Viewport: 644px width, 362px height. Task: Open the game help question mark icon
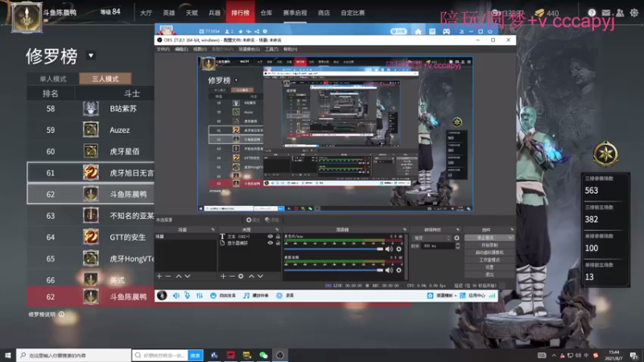(x=592, y=13)
